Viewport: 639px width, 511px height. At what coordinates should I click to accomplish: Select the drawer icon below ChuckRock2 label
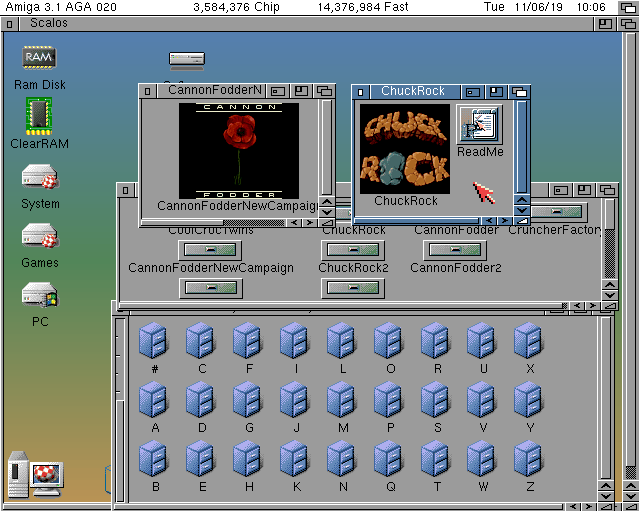(353, 288)
